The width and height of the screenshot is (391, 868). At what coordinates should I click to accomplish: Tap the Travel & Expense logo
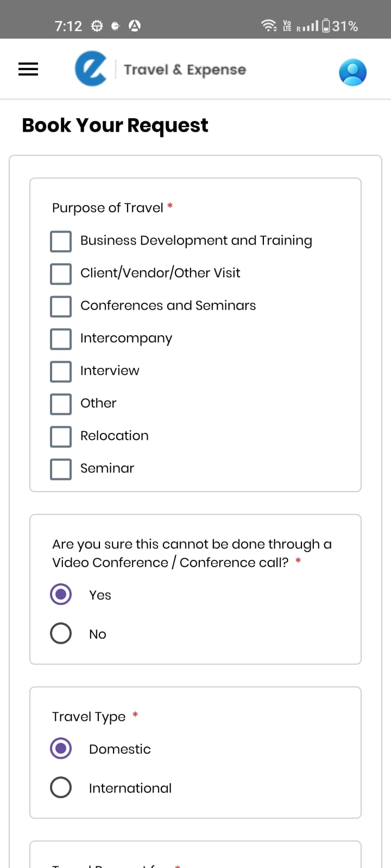pyautogui.click(x=91, y=69)
